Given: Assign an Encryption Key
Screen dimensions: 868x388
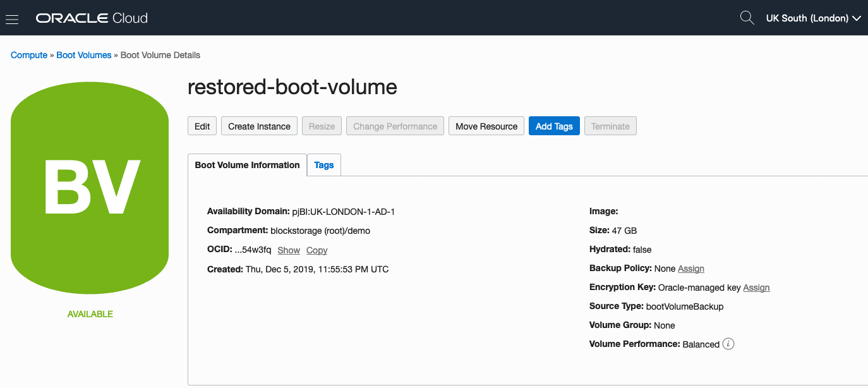Looking at the screenshot, I should click(x=756, y=288).
